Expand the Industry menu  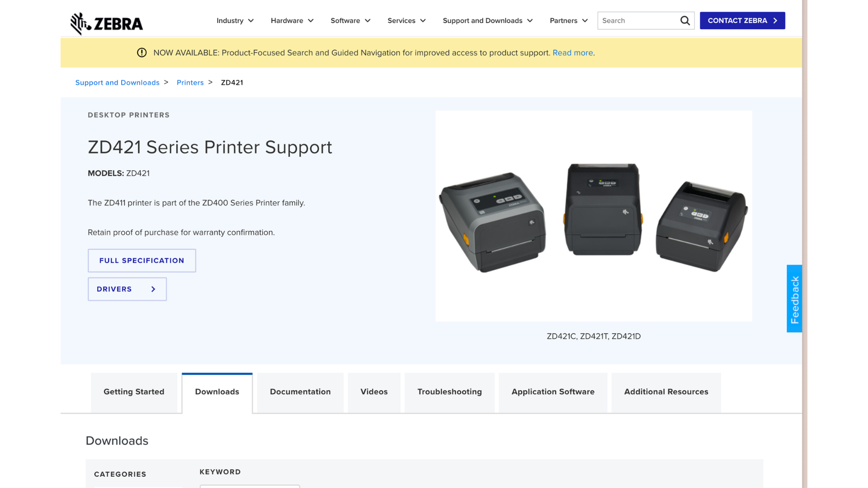click(235, 21)
